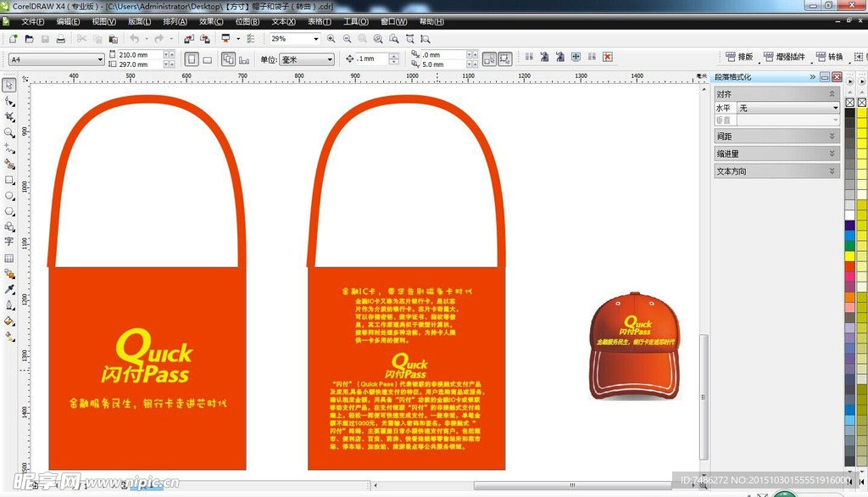
Task: Select the Eyedropper tool
Action: click(x=9, y=289)
